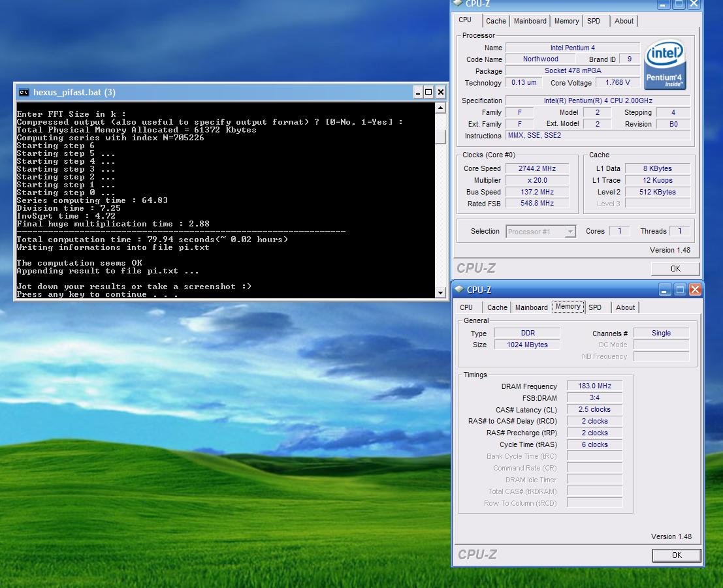Image resolution: width=723 pixels, height=588 pixels.
Task: Click the console scrollbar down arrow
Action: (440, 292)
